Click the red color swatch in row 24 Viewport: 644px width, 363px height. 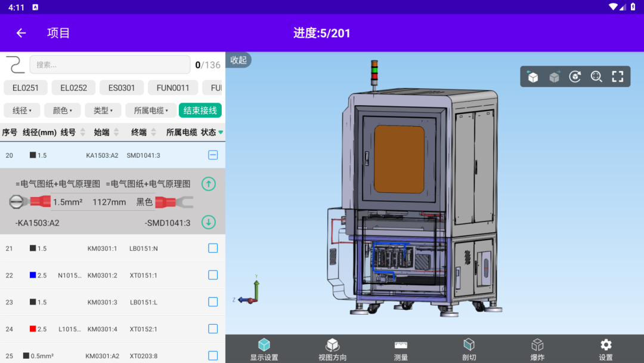33,329
